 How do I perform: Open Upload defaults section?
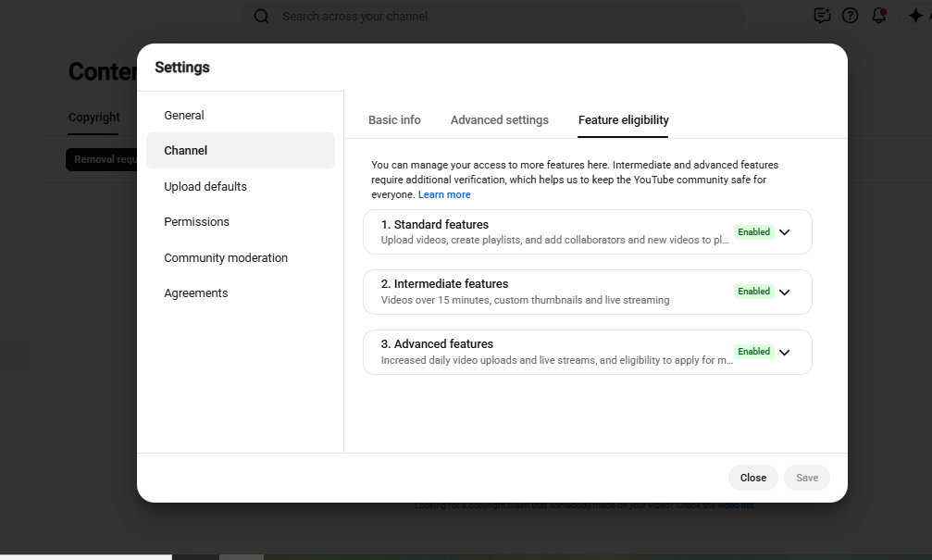205,187
